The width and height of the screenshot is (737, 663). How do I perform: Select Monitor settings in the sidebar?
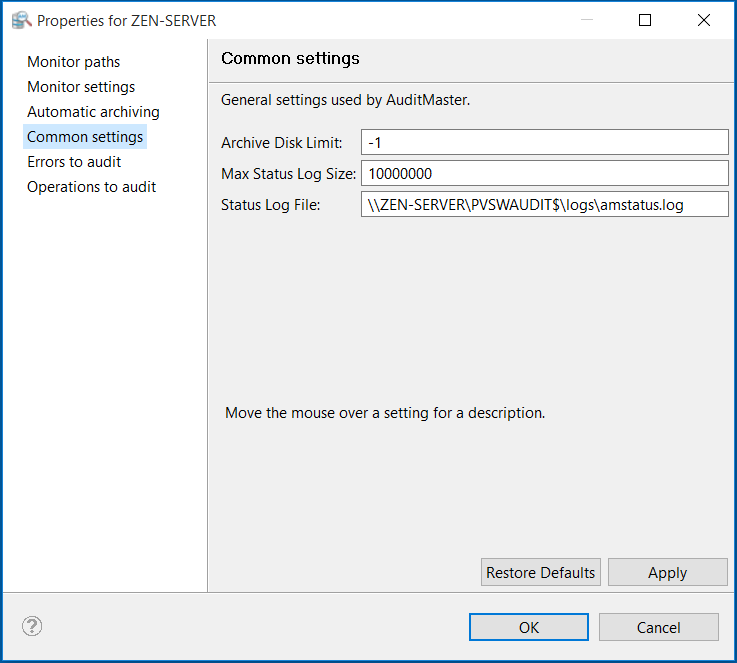pyautogui.click(x=81, y=87)
